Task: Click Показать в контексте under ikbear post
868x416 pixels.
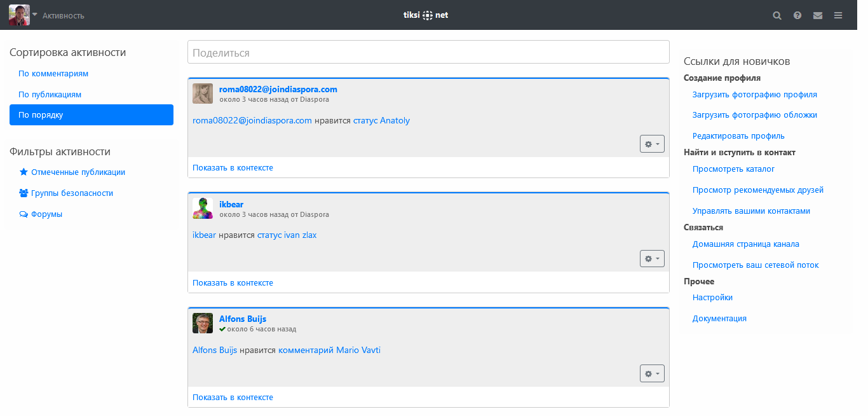Action: tap(233, 282)
